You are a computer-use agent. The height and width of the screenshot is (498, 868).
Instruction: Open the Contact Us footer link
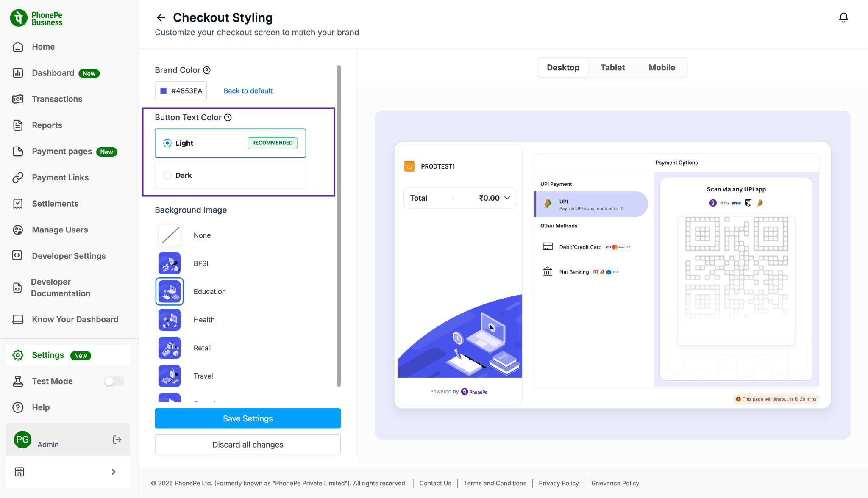(x=435, y=483)
